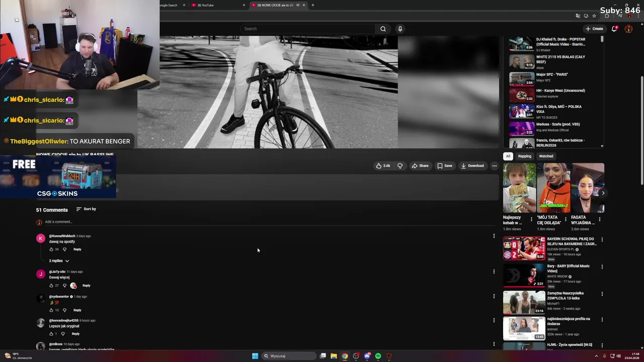This screenshot has height=362, width=644.
Task: Start voice search with the microphone
Action: pyautogui.click(x=400, y=29)
